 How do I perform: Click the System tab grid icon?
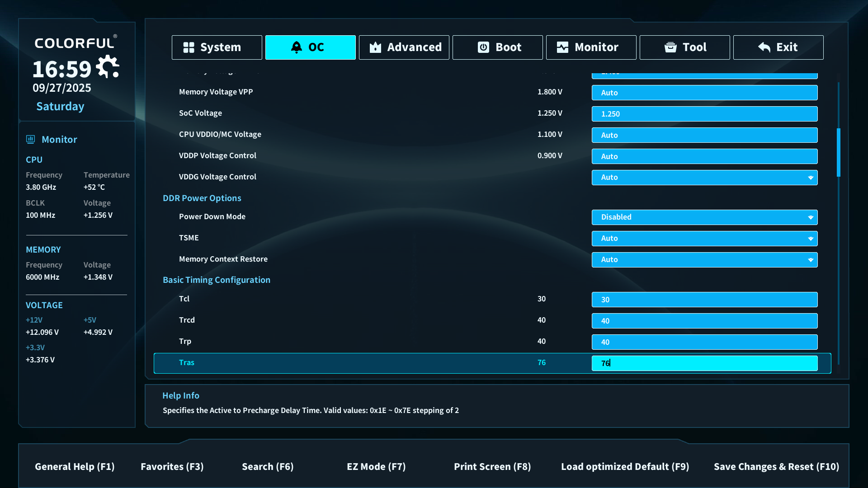[x=189, y=47]
